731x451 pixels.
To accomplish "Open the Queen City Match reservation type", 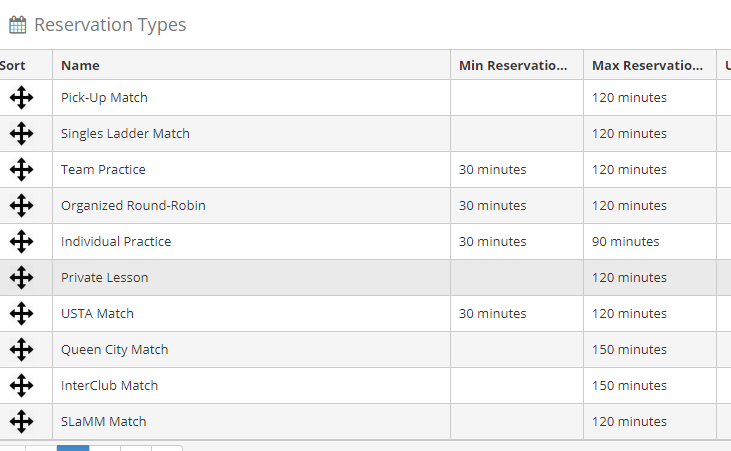I will (115, 350).
